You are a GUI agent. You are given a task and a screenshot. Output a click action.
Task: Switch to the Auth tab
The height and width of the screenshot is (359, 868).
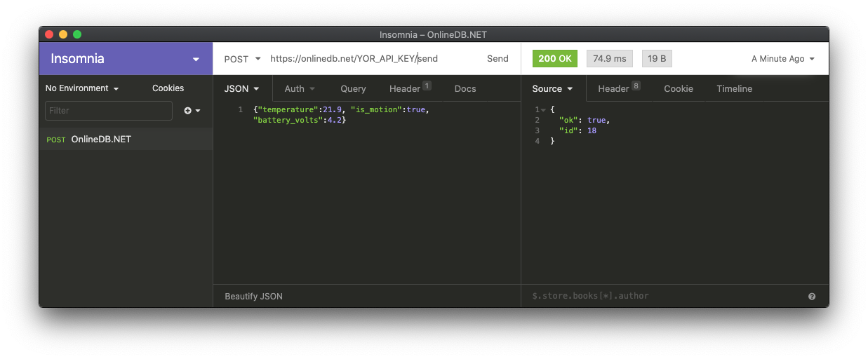click(300, 88)
